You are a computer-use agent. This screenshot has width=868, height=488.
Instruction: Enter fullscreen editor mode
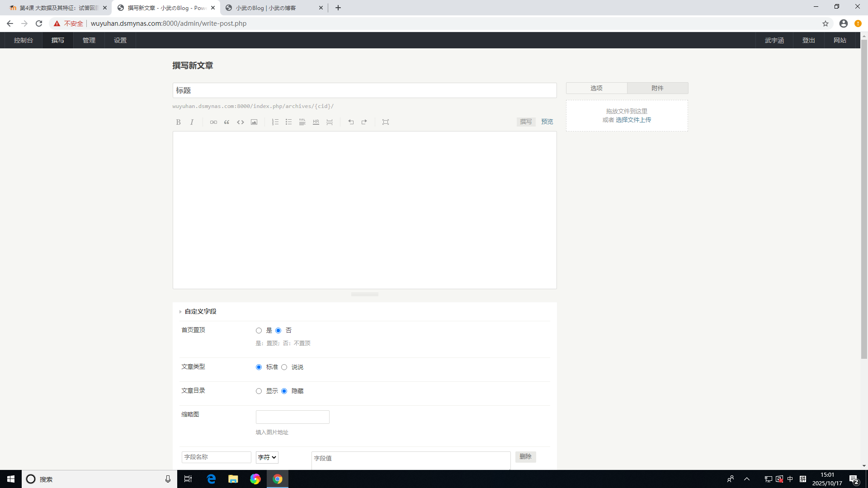click(x=386, y=122)
